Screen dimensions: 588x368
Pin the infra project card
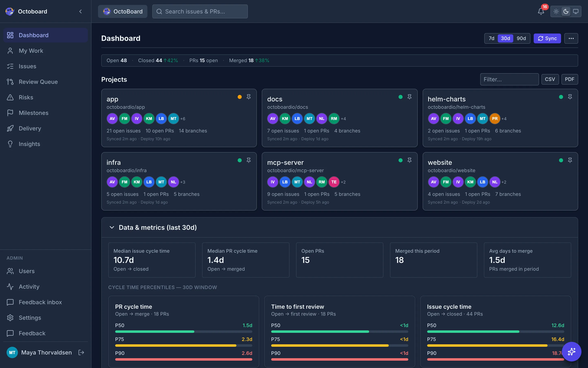[x=248, y=160]
